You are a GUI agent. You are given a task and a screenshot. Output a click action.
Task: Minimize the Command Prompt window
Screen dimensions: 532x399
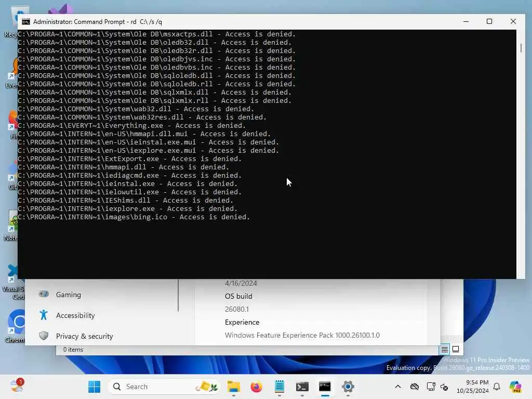click(x=466, y=21)
